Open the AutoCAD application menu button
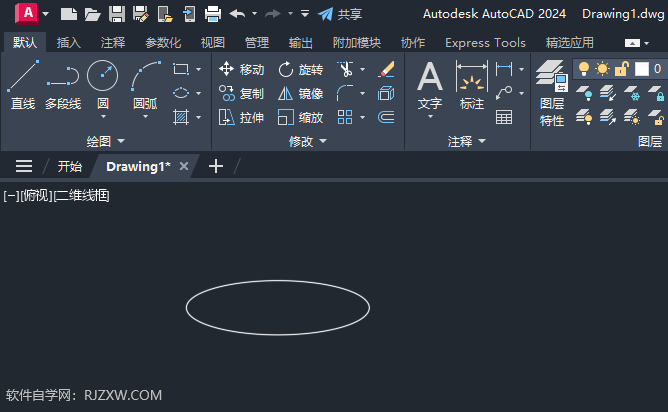668x412 pixels. tap(27, 14)
